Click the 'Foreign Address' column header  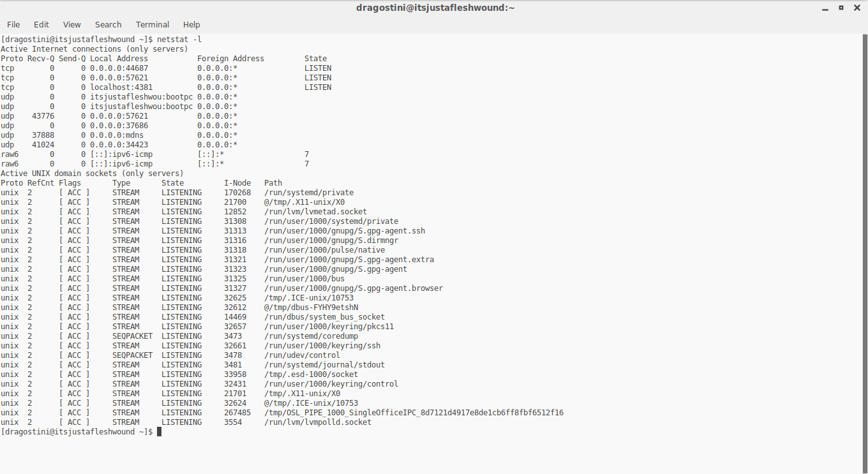coord(230,59)
